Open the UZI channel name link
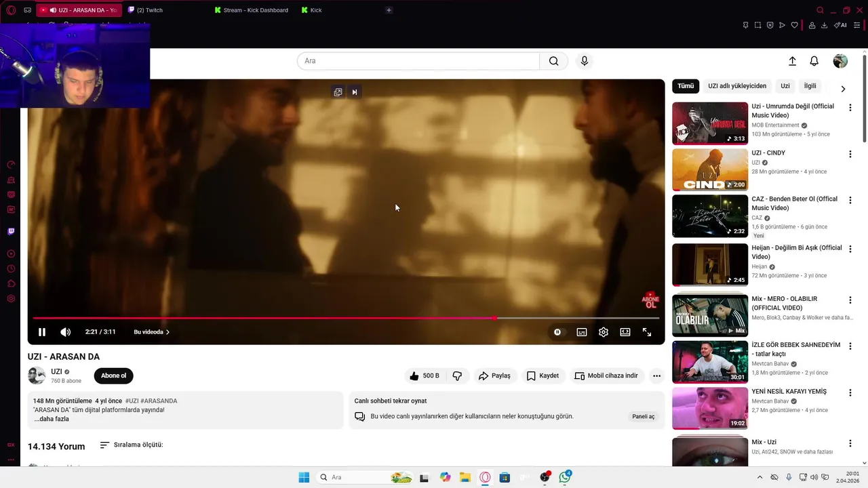The width and height of the screenshot is (868, 488). coord(56,371)
